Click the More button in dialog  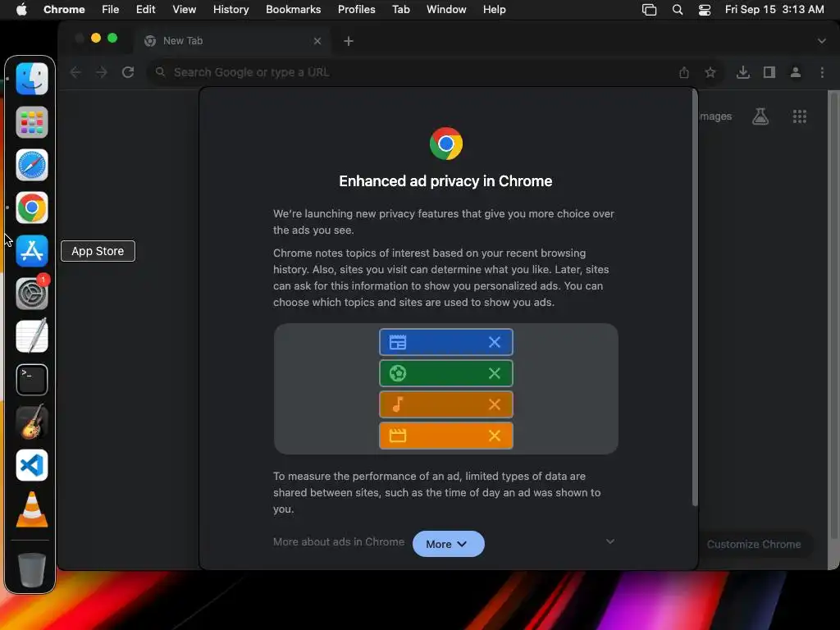pyautogui.click(x=449, y=544)
